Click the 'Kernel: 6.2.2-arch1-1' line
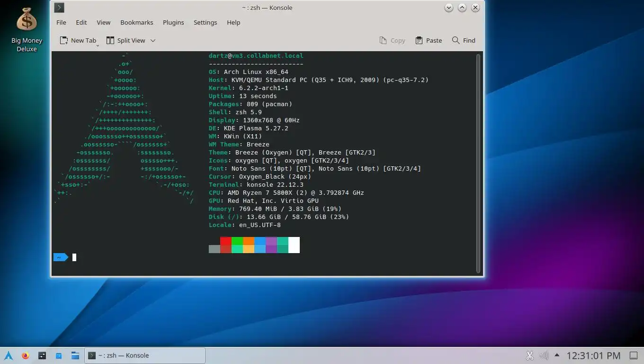Screen dimensions: 644x364 click(249, 88)
